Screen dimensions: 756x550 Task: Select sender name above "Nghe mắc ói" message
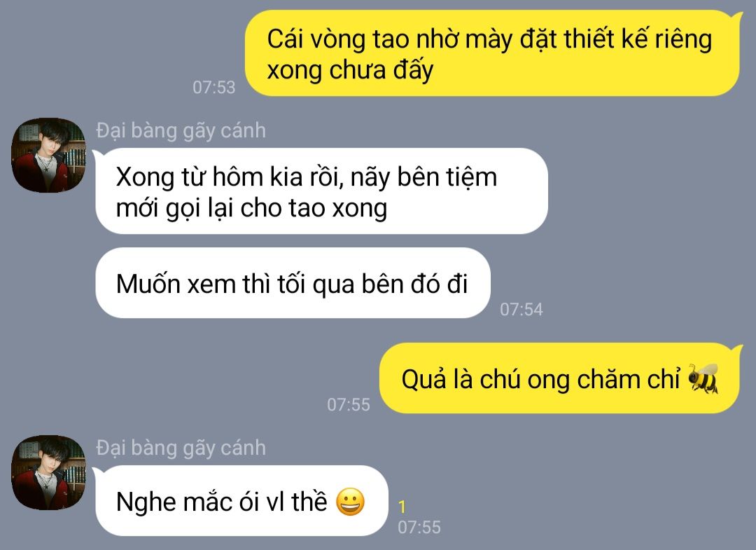181,448
